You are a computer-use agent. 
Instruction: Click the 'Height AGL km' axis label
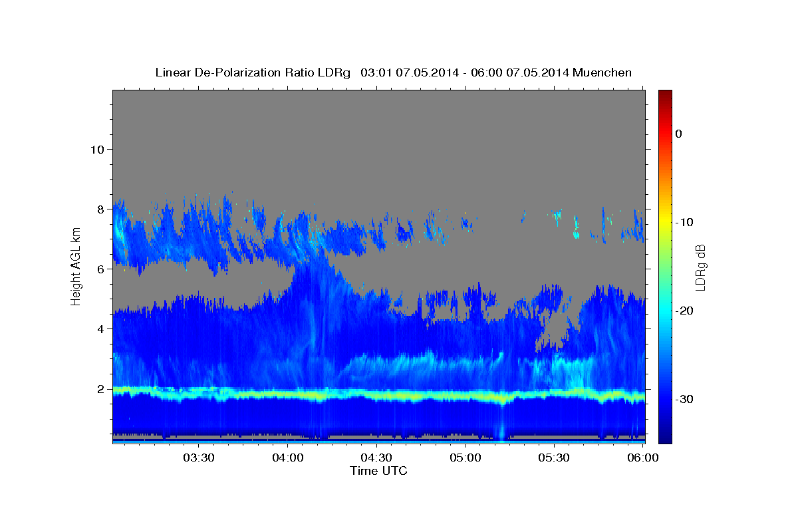[76, 266]
